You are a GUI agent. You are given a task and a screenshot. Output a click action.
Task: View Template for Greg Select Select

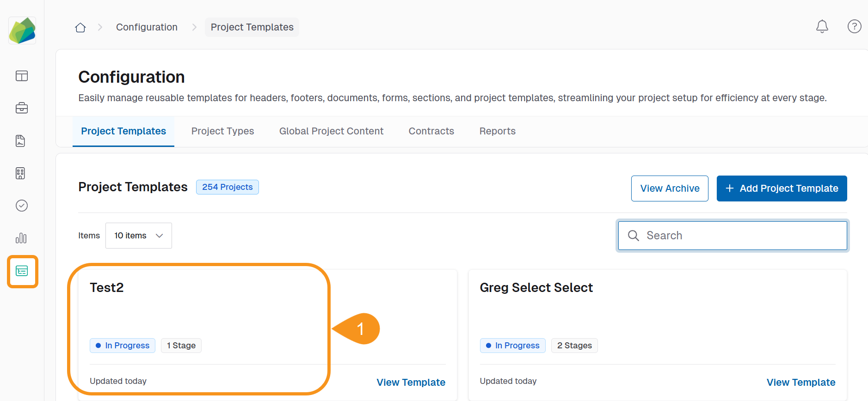pos(801,382)
